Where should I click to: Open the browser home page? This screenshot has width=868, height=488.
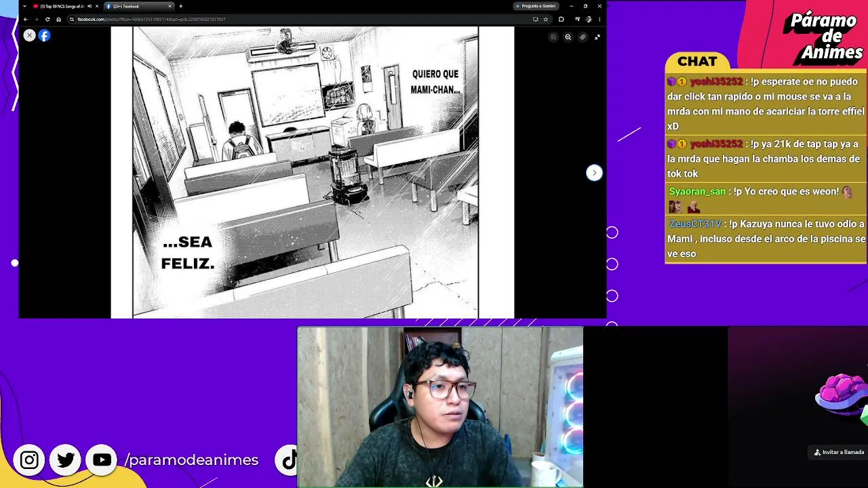58,19
